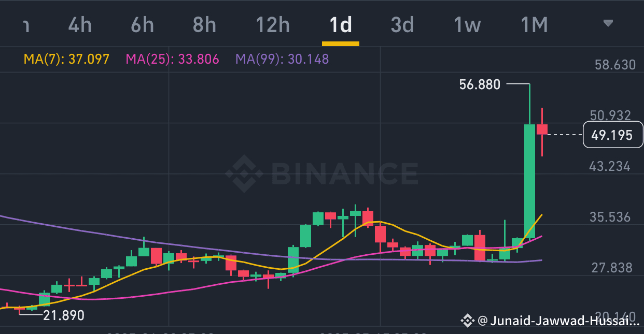Image resolution: width=644 pixels, height=334 pixels.
Task: Switch to the 12h interval tab
Action: click(273, 24)
